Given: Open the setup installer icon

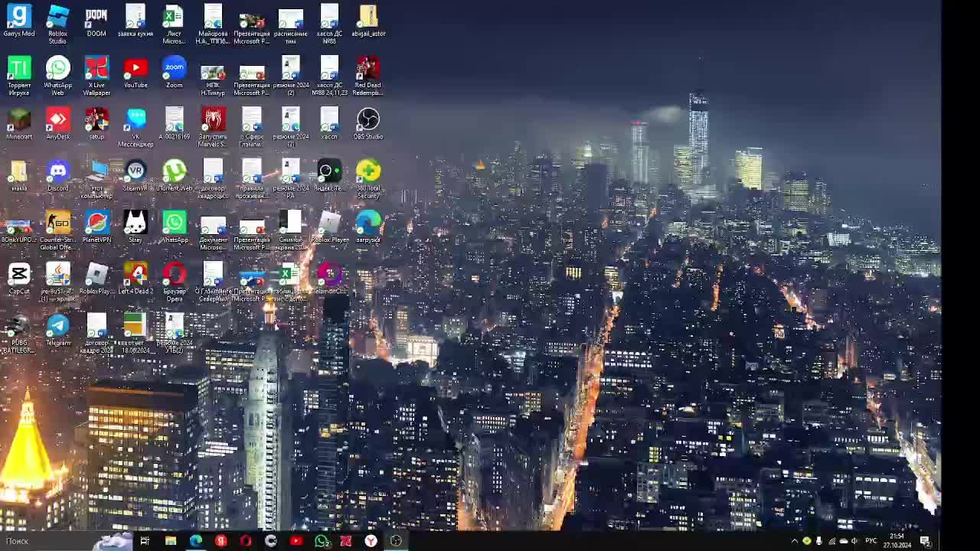Looking at the screenshot, I should click(96, 124).
